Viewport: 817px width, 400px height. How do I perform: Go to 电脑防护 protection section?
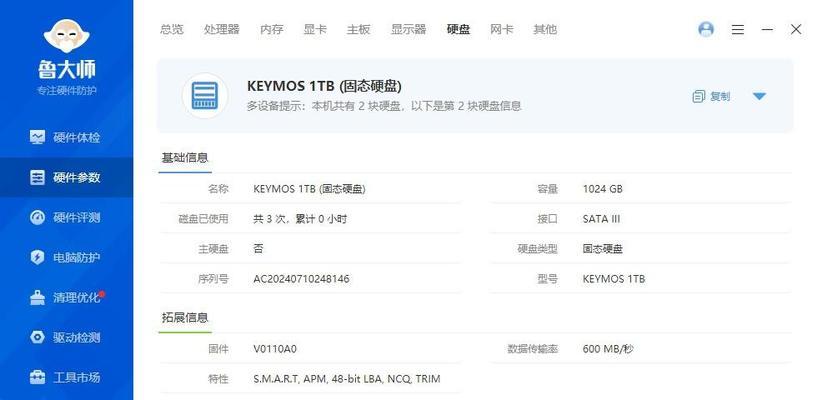pyautogui.click(x=66, y=257)
